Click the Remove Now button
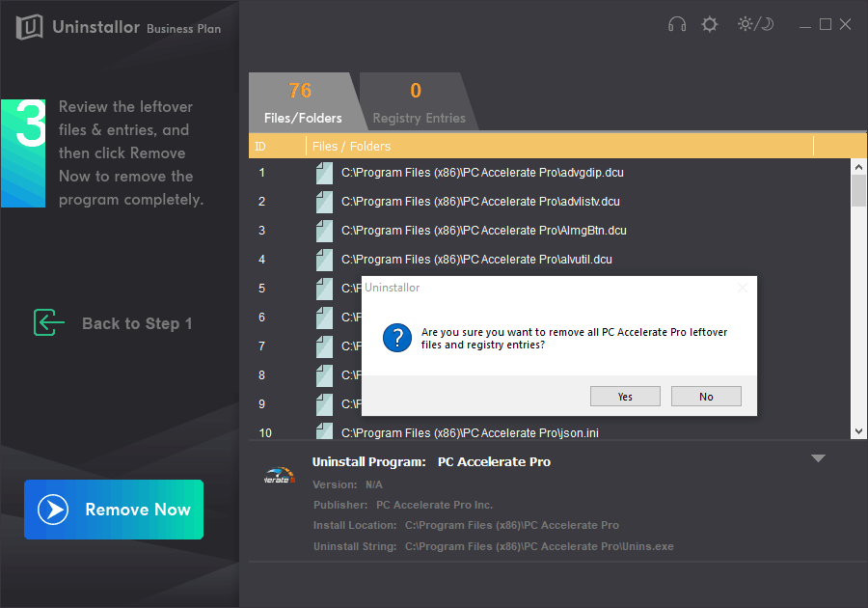This screenshot has width=868, height=608. (x=114, y=510)
